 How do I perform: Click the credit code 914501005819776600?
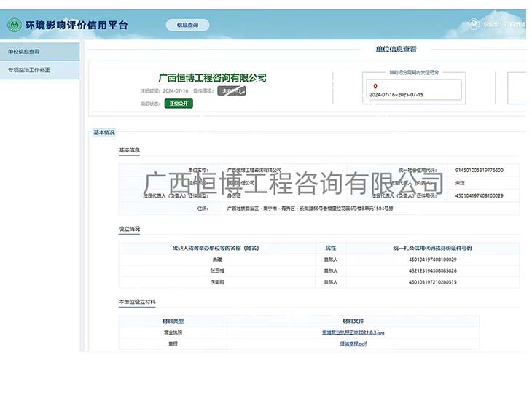click(479, 170)
